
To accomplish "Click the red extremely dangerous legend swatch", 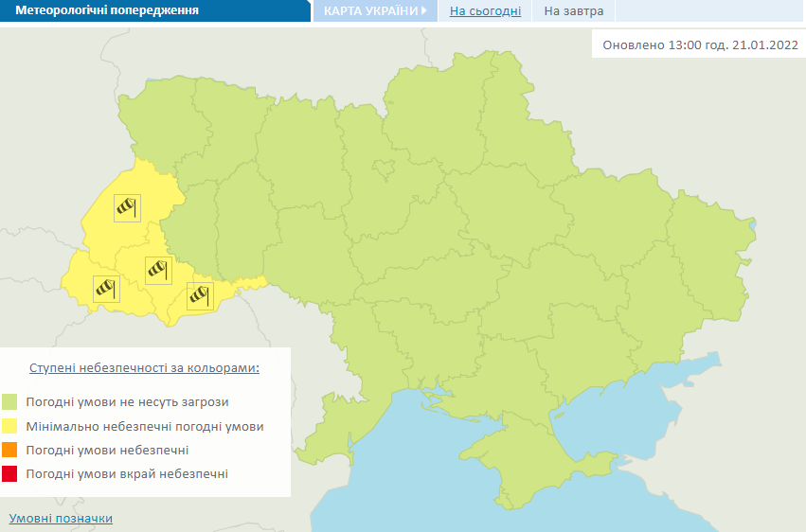I will click(9, 473).
